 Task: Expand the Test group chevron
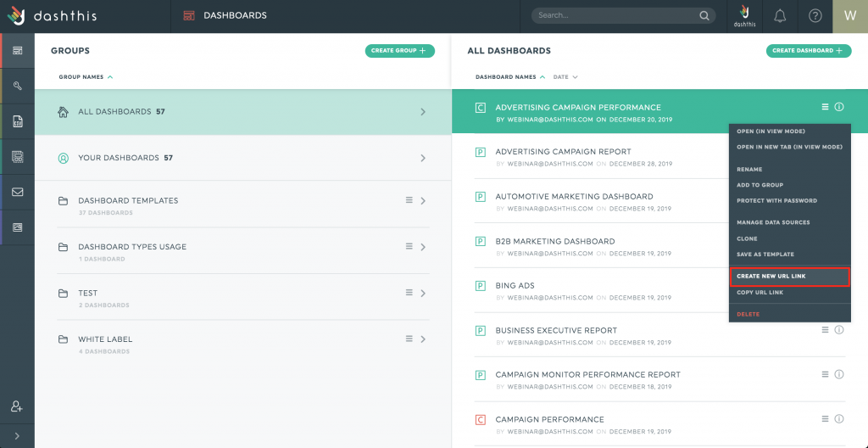pos(423,293)
